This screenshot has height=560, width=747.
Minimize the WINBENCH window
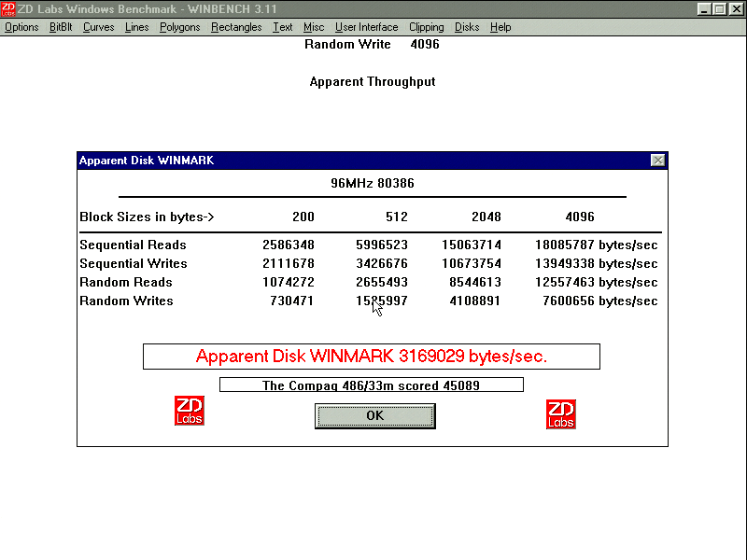705,8
